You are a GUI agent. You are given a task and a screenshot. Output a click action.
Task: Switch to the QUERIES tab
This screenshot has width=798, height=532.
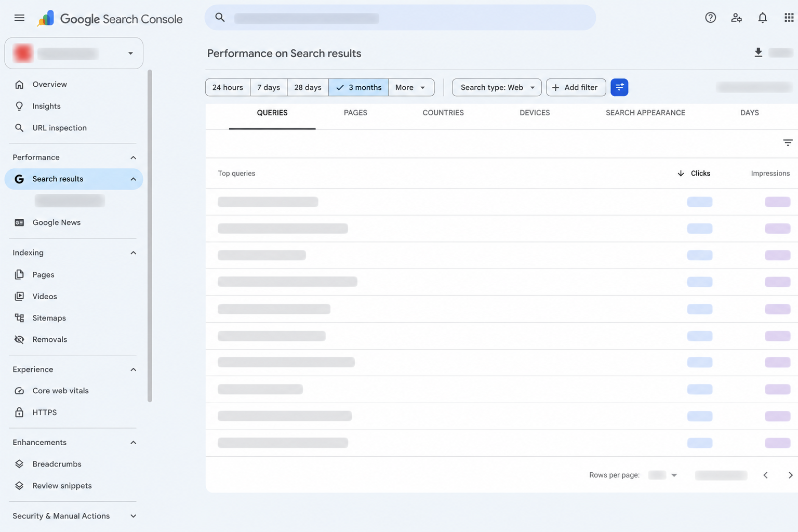click(272, 113)
